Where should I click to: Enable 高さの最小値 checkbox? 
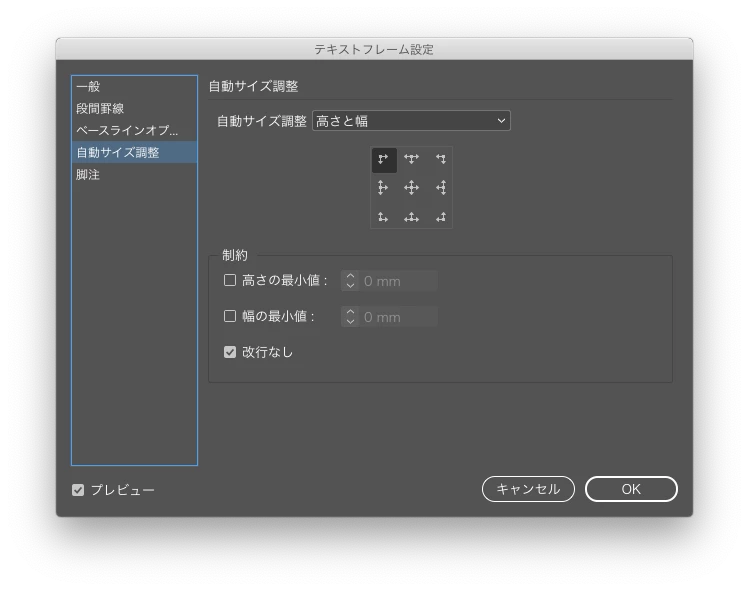(230, 280)
